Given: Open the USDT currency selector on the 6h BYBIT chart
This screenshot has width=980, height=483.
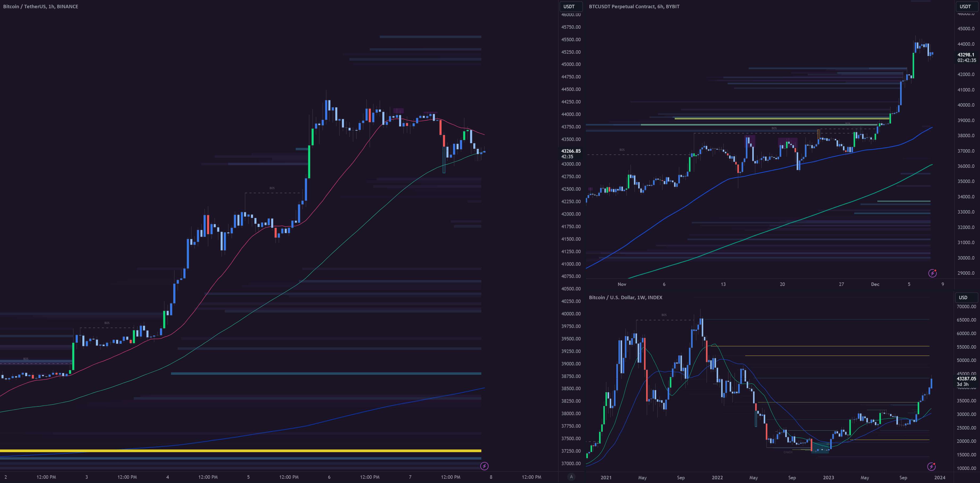Looking at the screenshot, I should (967, 6).
